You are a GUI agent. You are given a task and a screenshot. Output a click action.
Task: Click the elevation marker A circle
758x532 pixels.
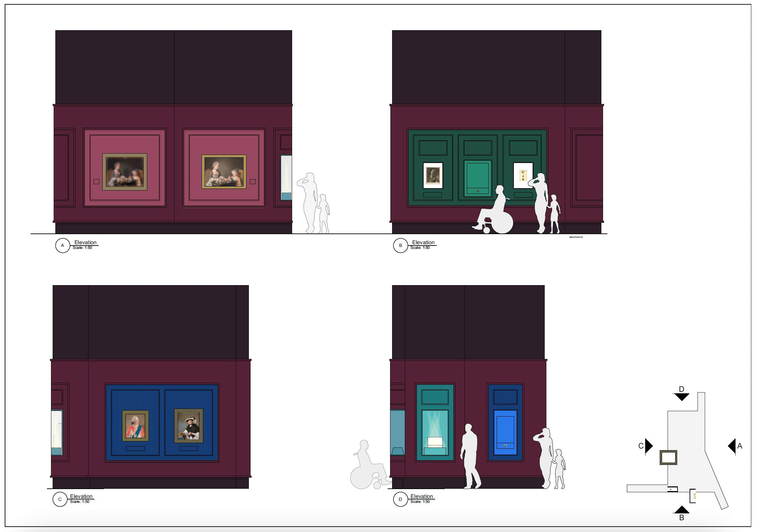[62, 245]
